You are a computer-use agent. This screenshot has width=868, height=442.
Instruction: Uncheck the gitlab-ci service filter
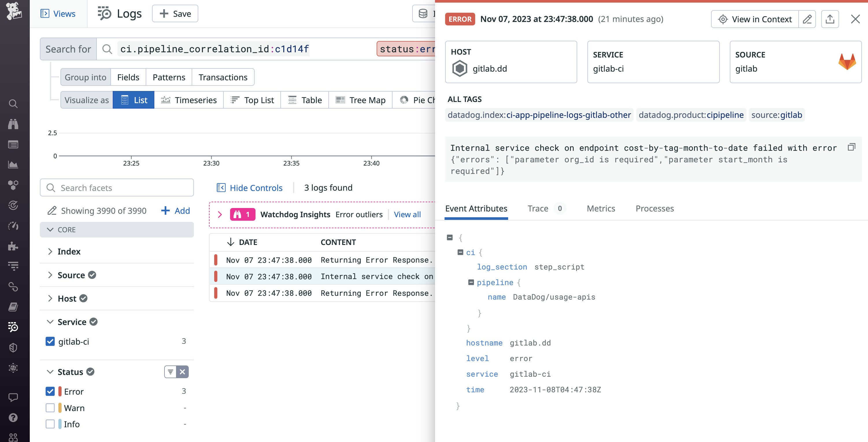(x=50, y=341)
